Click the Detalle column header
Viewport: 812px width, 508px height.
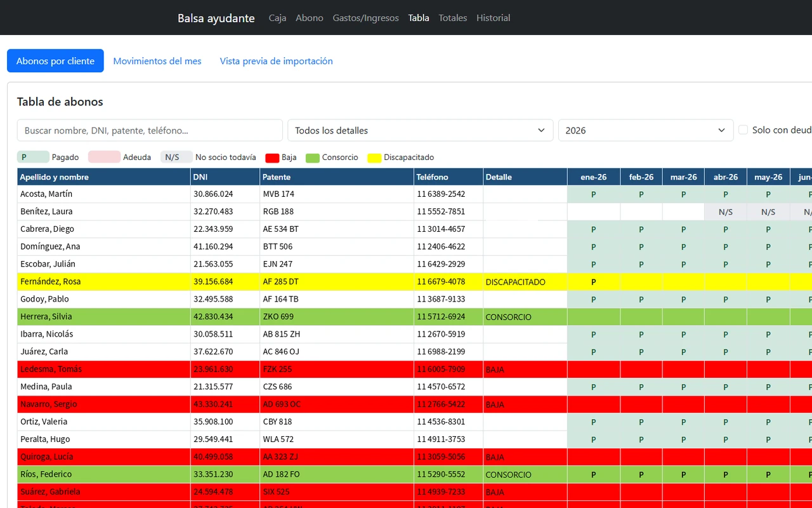click(x=525, y=177)
